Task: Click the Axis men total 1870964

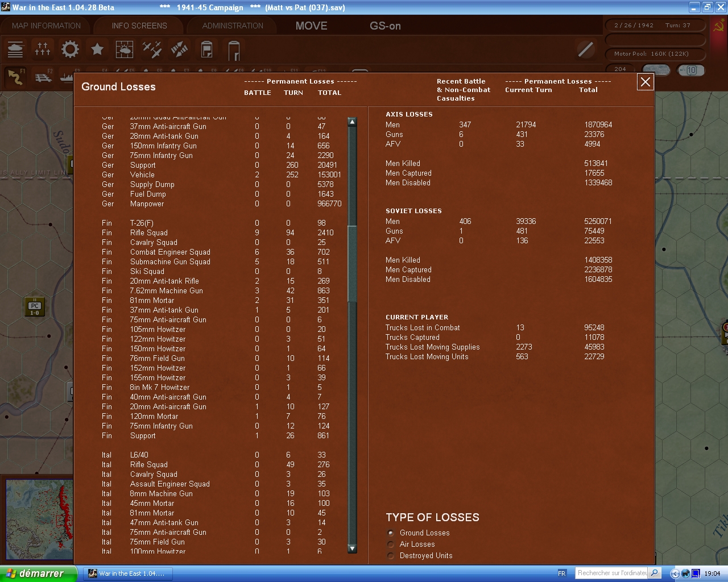Action: pyautogui.click(x=598, y=124)
